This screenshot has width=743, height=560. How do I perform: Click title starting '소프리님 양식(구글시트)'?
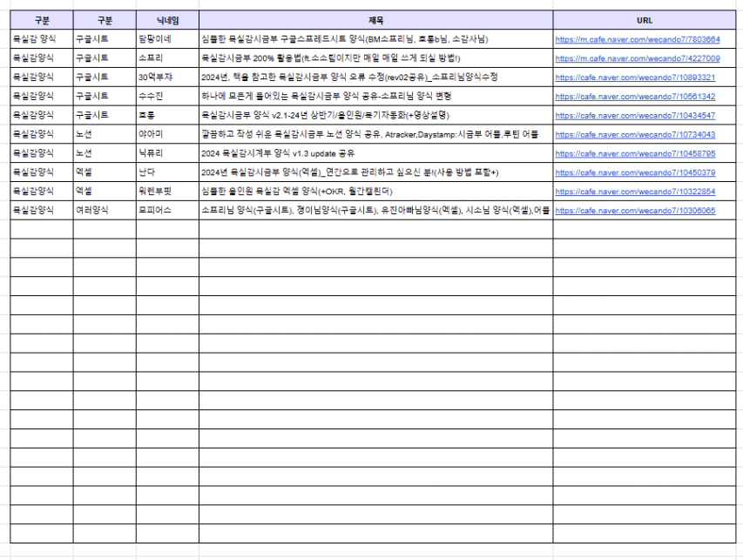[375, 210]
